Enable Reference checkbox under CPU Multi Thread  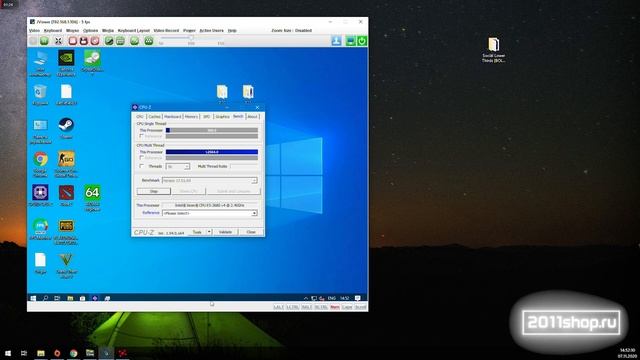coord(142,158)
